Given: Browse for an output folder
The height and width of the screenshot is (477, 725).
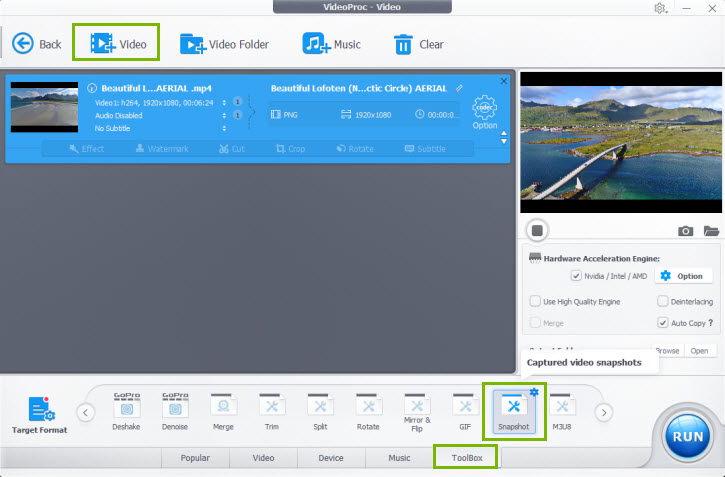Looking at the screenshot, I should click(x=668, y=351).
